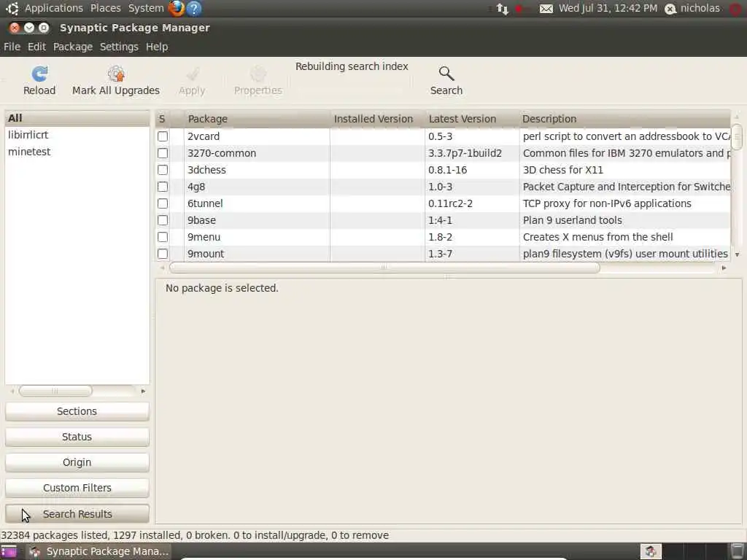Click the package list scroll-right arrow
This screenshot has height=560, width=747.
724,268
